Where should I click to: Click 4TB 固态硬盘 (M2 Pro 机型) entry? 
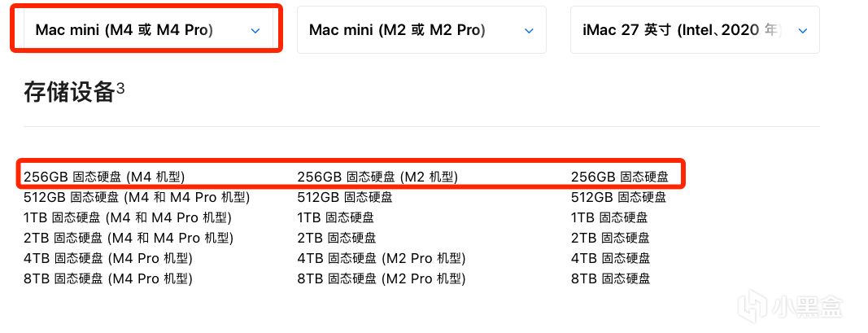pyautogui.click(x=381, y=258)
